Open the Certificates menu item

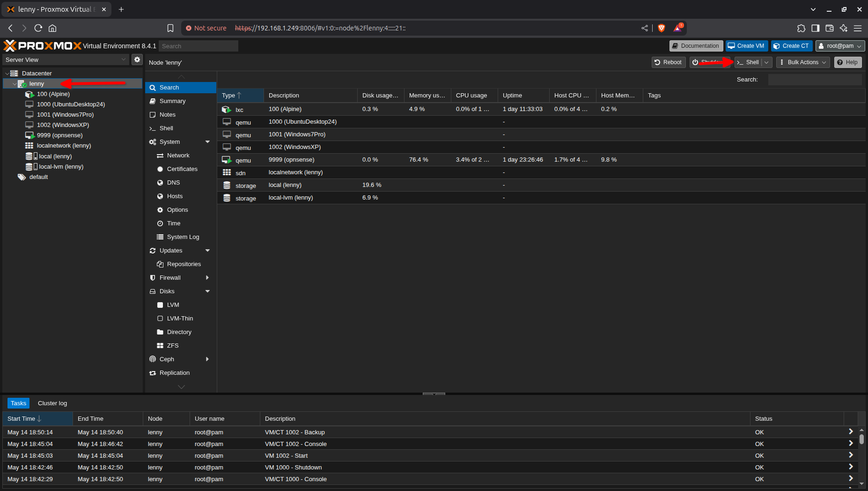pos(182,169)
